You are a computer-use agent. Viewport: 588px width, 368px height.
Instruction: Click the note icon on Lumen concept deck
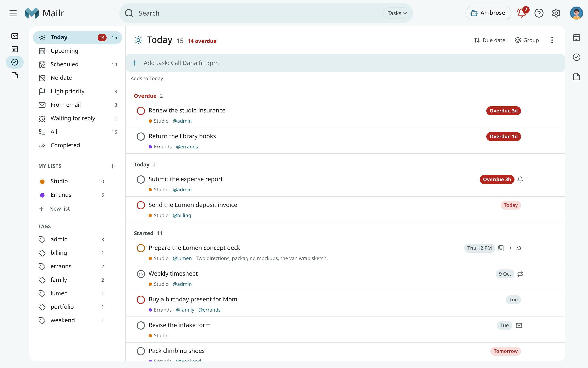click(x=501, y=248)
